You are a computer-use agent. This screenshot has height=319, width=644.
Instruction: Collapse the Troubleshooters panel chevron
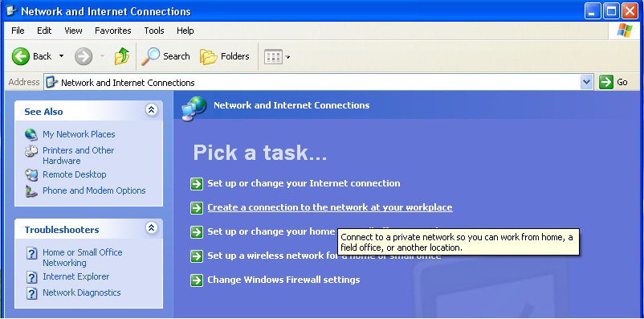pyautogui.click(x=152, y=227)
